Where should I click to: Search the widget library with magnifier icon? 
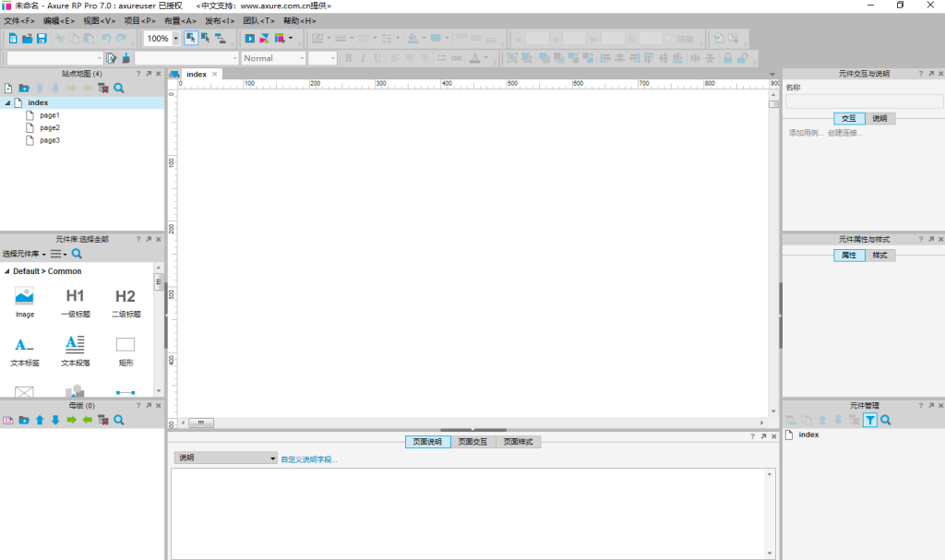click(78, 254)
